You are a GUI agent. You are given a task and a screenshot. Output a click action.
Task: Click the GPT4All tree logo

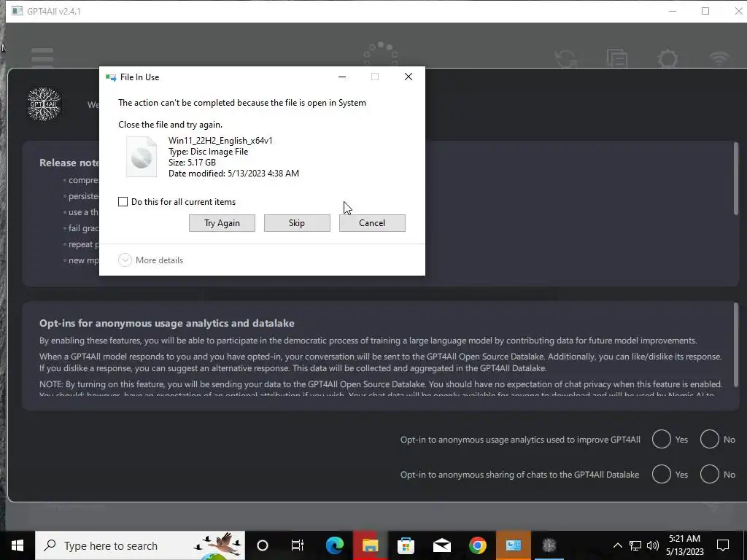pyautogui.click(x=44, y=104)
